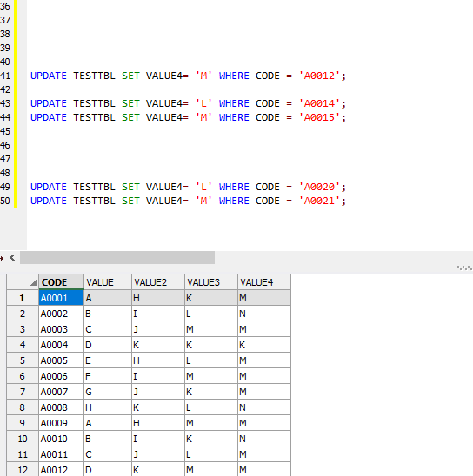Click line number 46 in the gutter
The height and width of the screenshot is (476, 473).
click(5, 145)
